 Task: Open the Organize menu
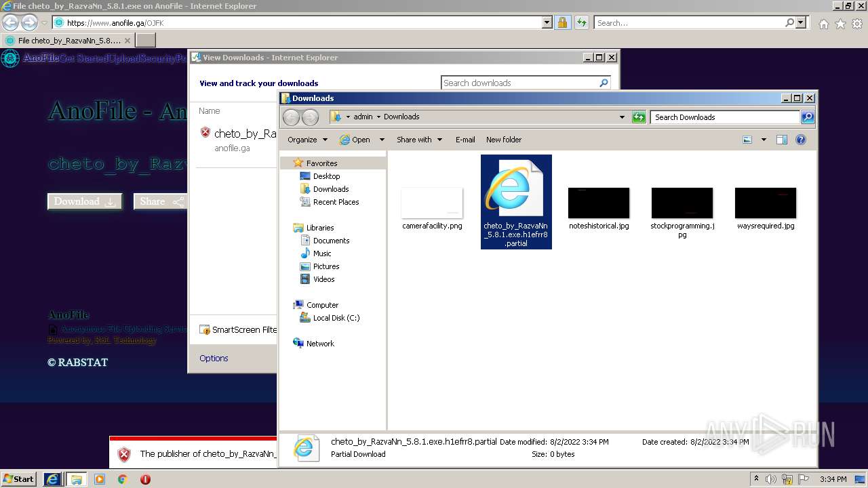(307, 140)
